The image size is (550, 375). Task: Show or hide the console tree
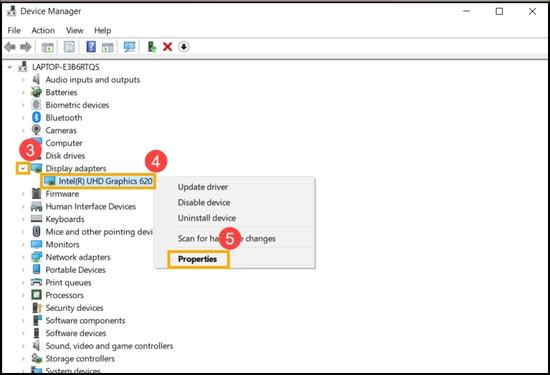coord(48,47)
